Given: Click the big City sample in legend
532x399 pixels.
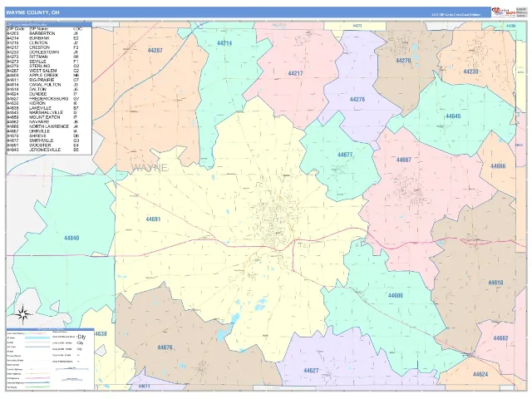Looking at the screenshot, I should [81, 337].
